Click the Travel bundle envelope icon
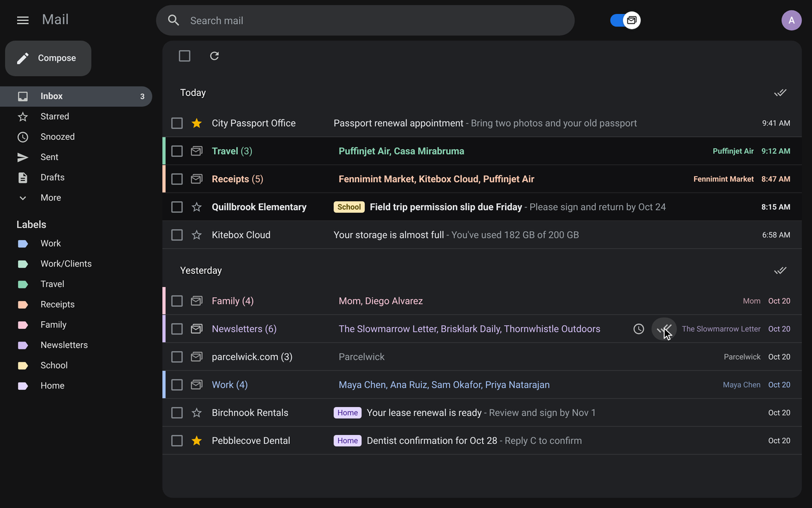812x508 pixels. pyautogui.click(x=197, y=151)
